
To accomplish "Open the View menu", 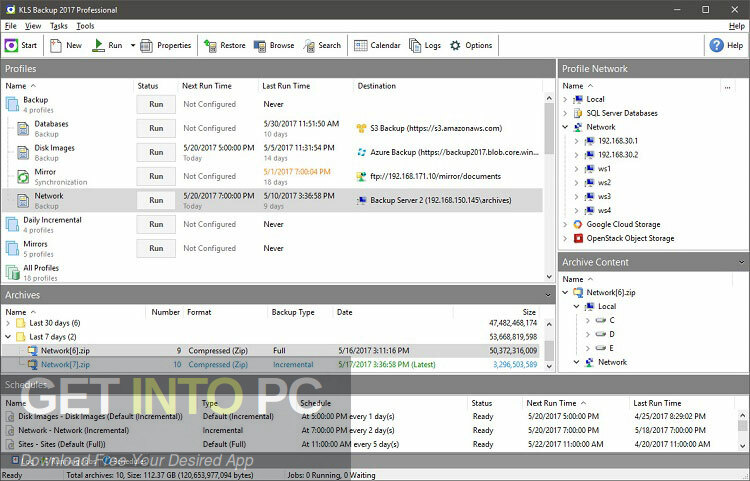I will (33, 26).
